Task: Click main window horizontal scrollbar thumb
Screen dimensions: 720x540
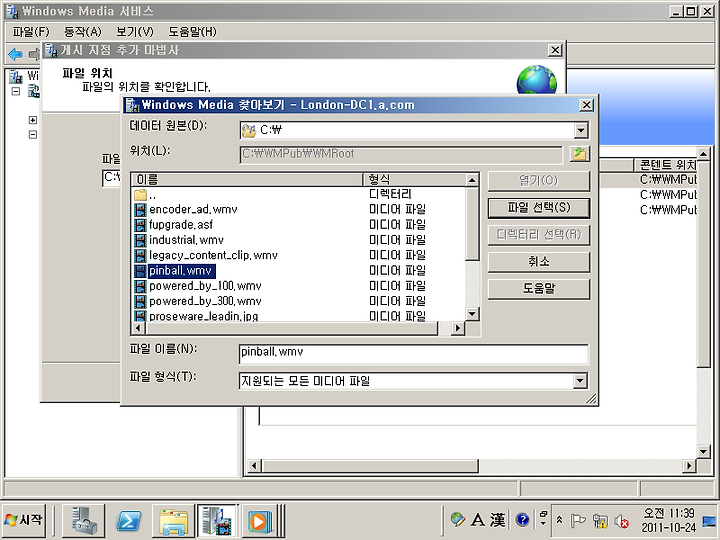Action: click(x=370, y=466)
